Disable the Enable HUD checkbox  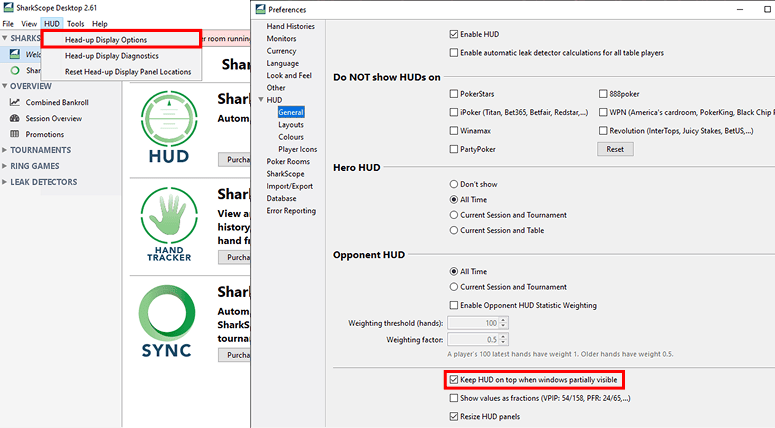pos(454,34)
